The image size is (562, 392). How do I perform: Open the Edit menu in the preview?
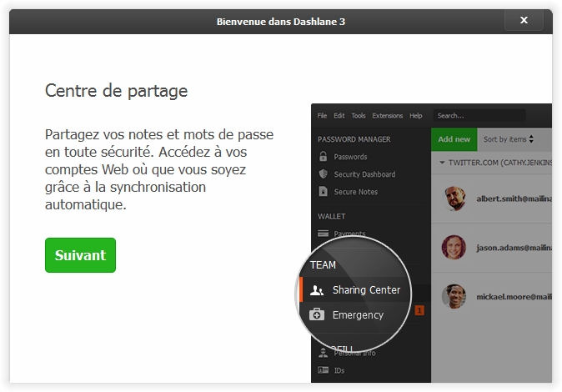339,115
